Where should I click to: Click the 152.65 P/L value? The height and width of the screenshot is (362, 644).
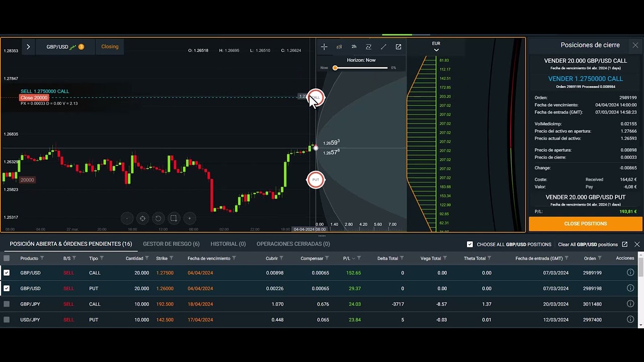tap(354, 273)
